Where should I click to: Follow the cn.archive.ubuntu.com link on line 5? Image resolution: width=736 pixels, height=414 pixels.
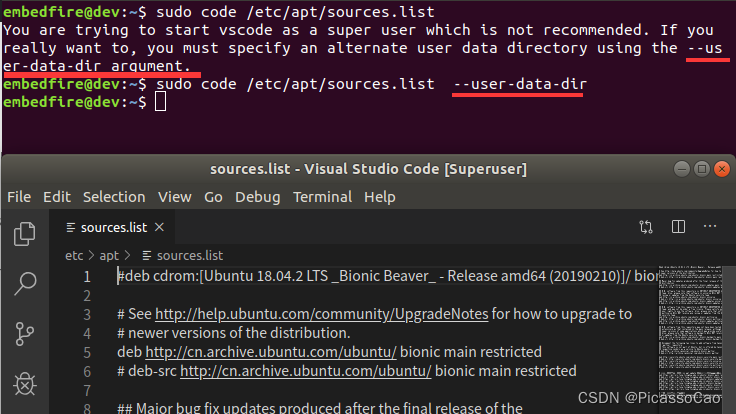(271, 352)
